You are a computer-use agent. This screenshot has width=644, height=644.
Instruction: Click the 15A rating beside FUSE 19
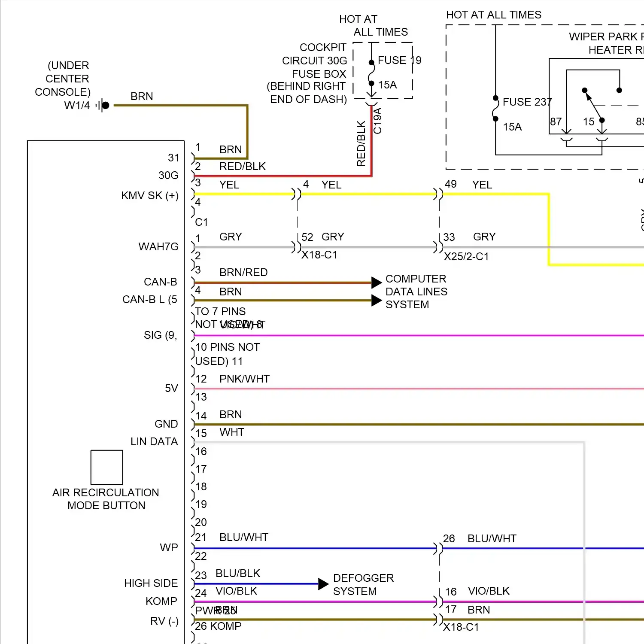pyautogui.click(x=387, y=85)
